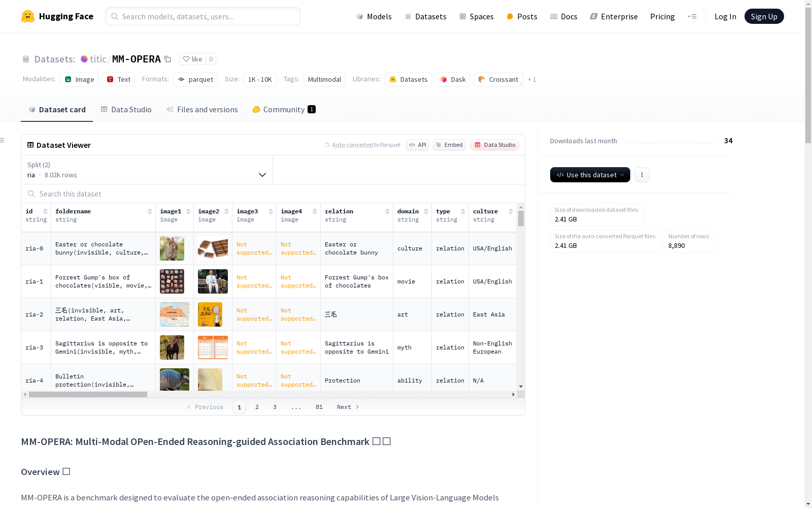Open the titic author link
Image resolution: width=812 pixels, height=508 pixels.
[x=98, y=59]
